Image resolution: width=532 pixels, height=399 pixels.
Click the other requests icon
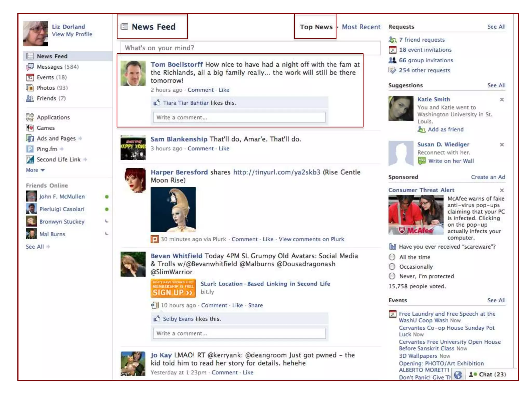pos(393,70)
